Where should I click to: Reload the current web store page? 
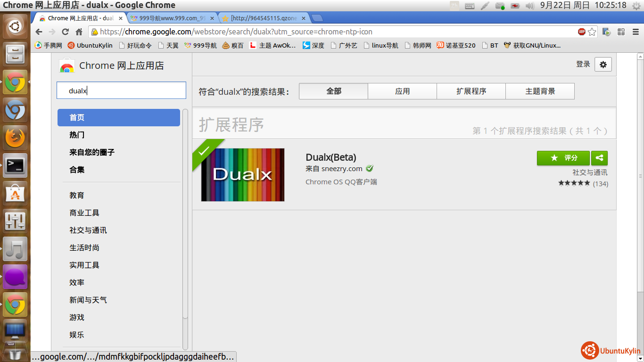(x=66, y=32)
